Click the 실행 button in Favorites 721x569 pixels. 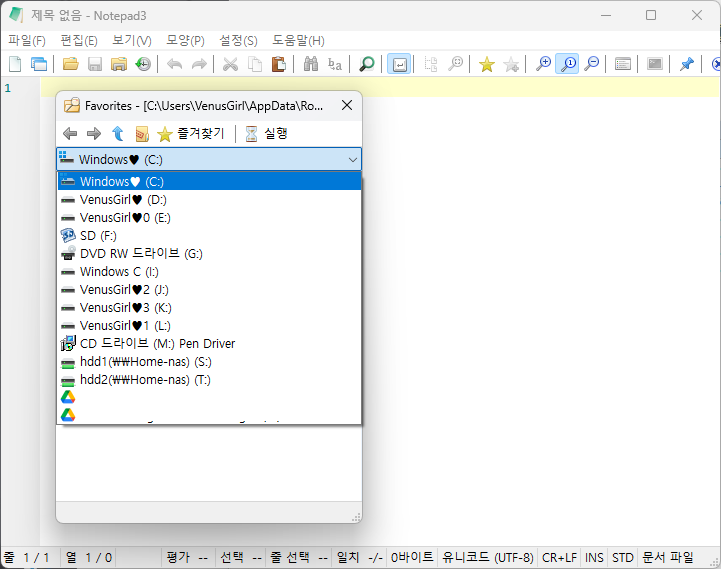click(266, 134)
